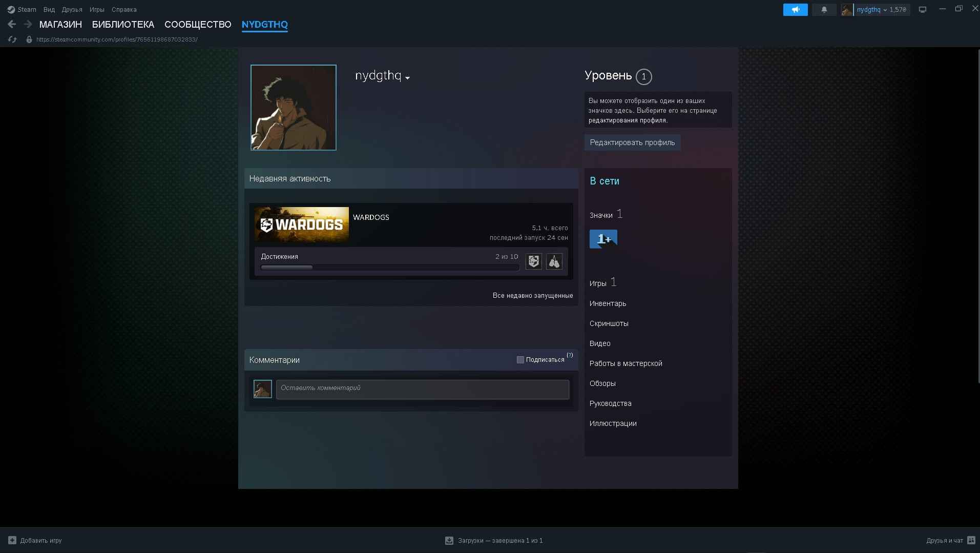Open the Руководства link

pyautogui.click(x=610, y=403)
